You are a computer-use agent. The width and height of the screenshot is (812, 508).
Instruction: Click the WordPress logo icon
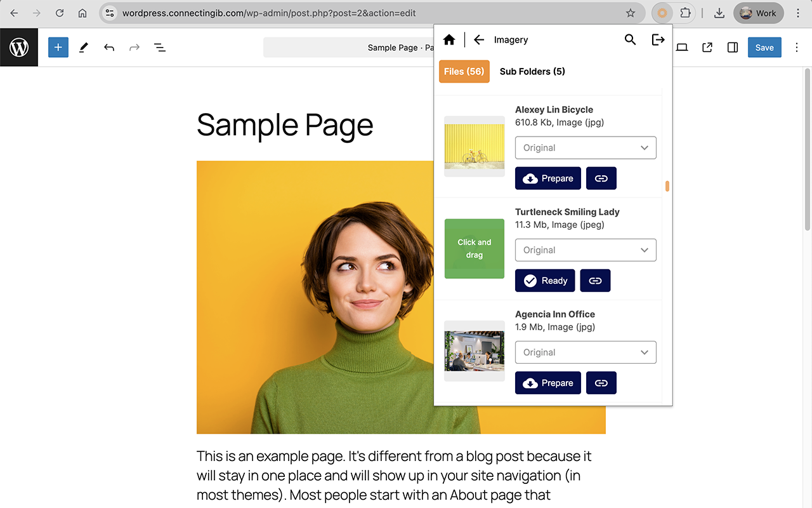pyautogui.click(x=19, y=48)
